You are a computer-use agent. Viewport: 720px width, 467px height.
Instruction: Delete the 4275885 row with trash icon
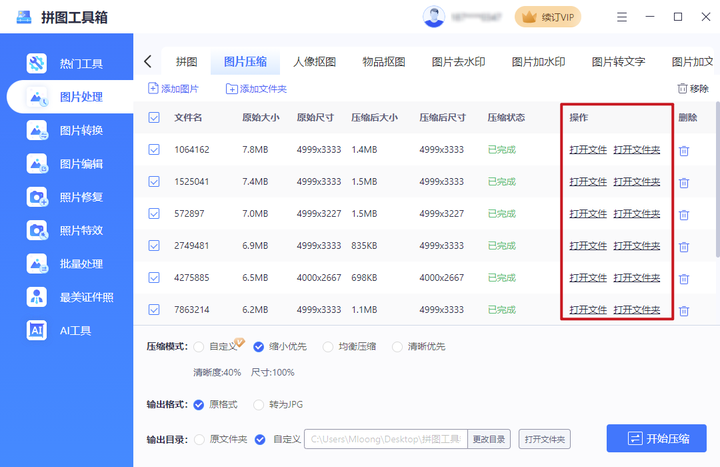coord(684,279)
